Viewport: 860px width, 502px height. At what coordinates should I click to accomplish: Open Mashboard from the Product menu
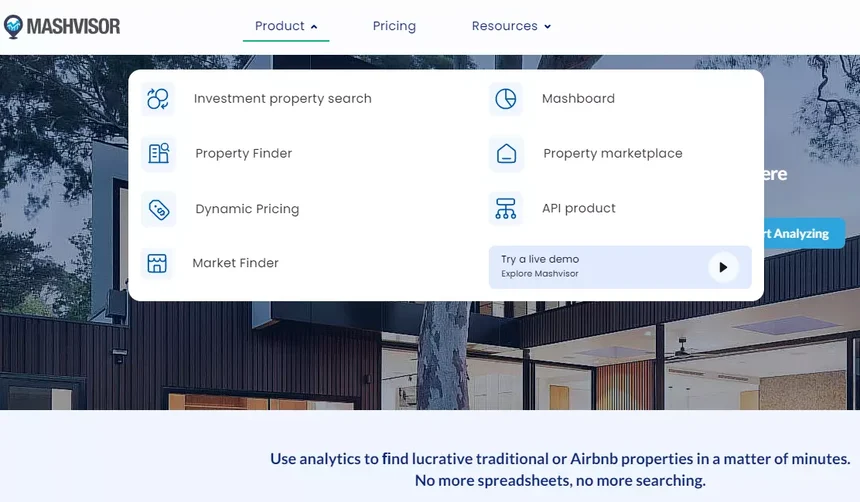[x=578, y=99]
